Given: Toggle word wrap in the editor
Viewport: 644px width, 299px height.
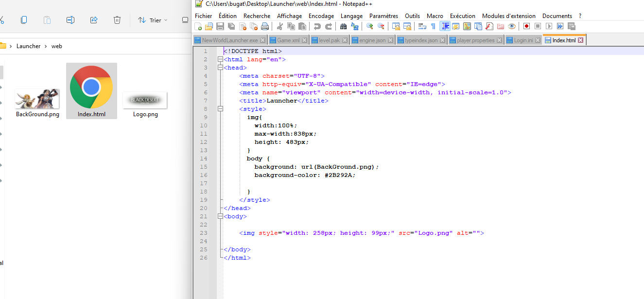Looking at the screenshot, I should (x=422, y=26).
